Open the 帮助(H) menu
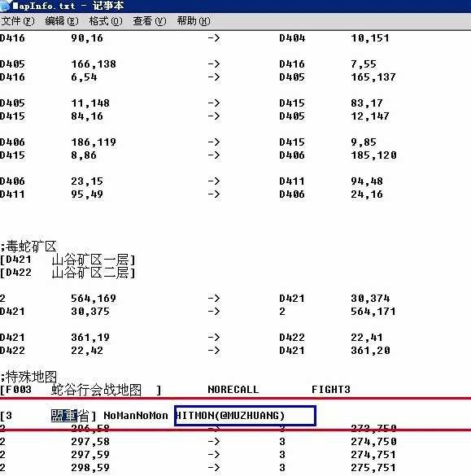The height and width of the screenshot is (476, 471). point(194,21)
